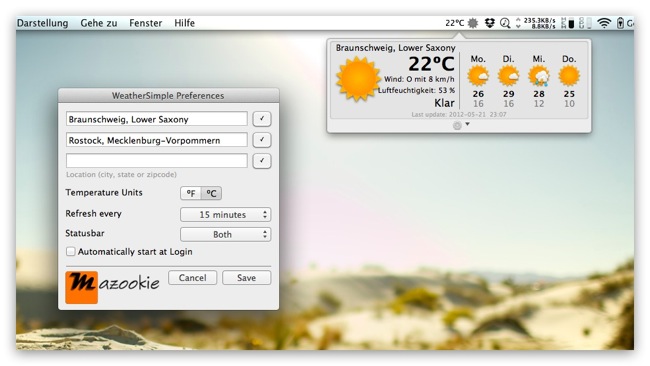650x366 pixels.
Task: Click the CPU usage meter in menu bar
Action: click(585, 23)
